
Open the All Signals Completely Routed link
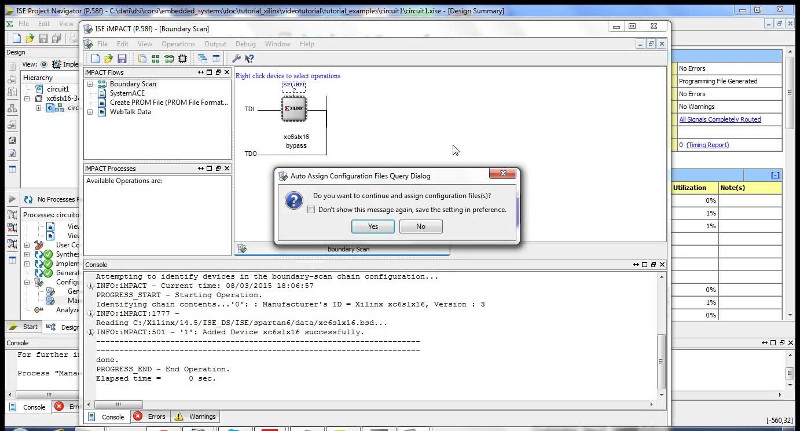[x=720, y=119]
